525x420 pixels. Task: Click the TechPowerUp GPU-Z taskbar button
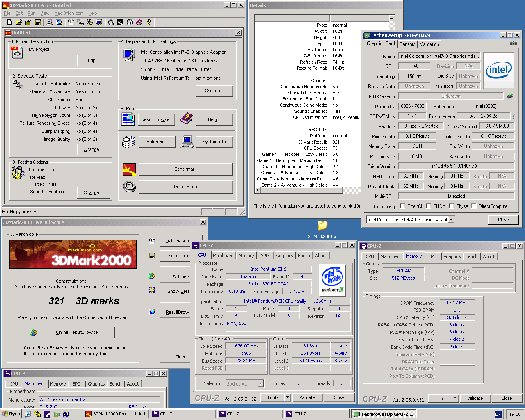pos(384,414)
